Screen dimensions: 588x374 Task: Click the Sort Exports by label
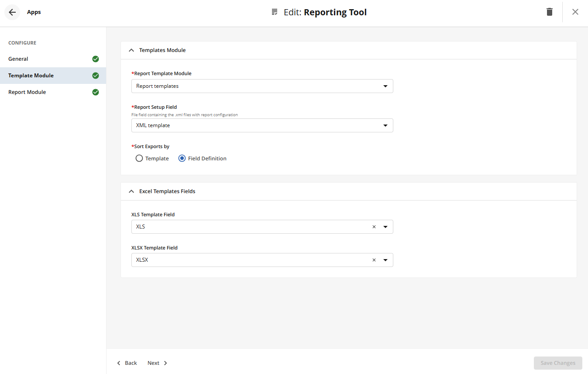[151, 146]
